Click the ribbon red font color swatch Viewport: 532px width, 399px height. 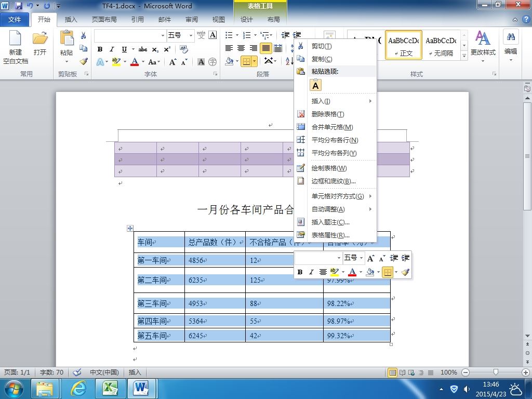pos(135,62)
